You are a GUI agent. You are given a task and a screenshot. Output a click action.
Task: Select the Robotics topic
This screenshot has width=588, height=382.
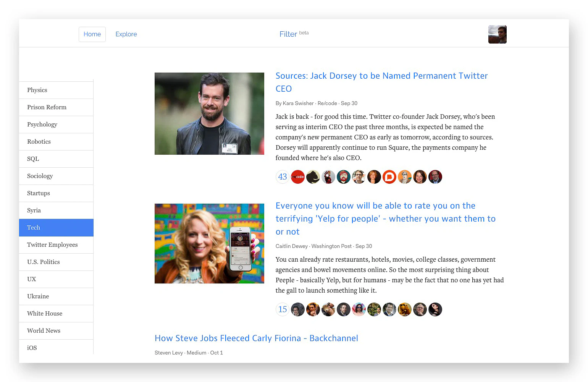(x=56, y=142)
